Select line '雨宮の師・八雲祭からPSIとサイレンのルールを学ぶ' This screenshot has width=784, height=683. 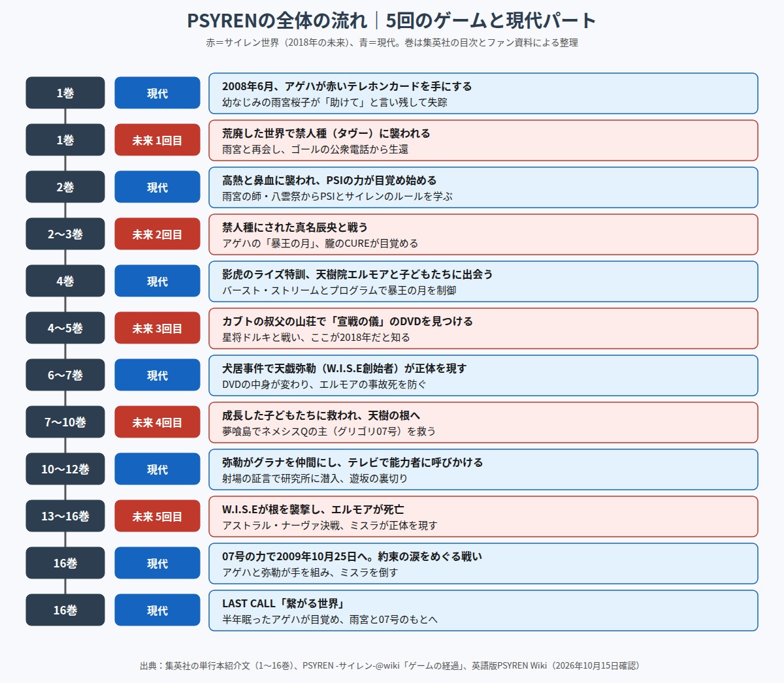(337, 196)
